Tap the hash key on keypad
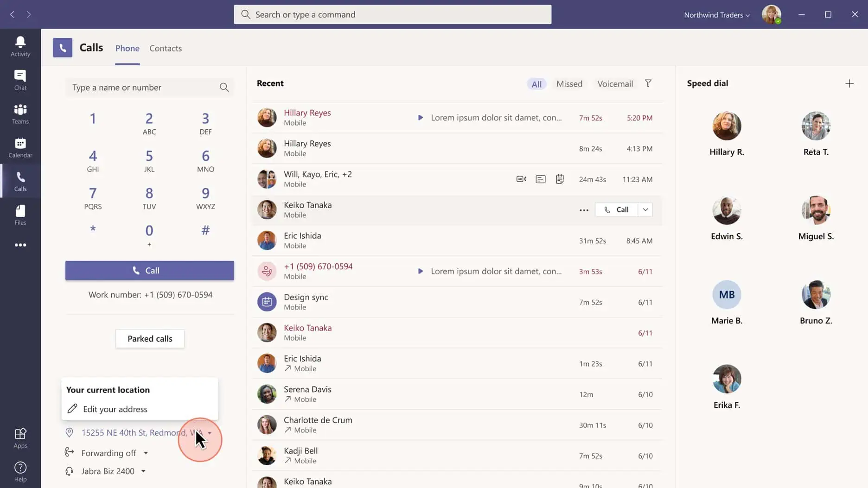868x488 pixels. tap(205, 230)
